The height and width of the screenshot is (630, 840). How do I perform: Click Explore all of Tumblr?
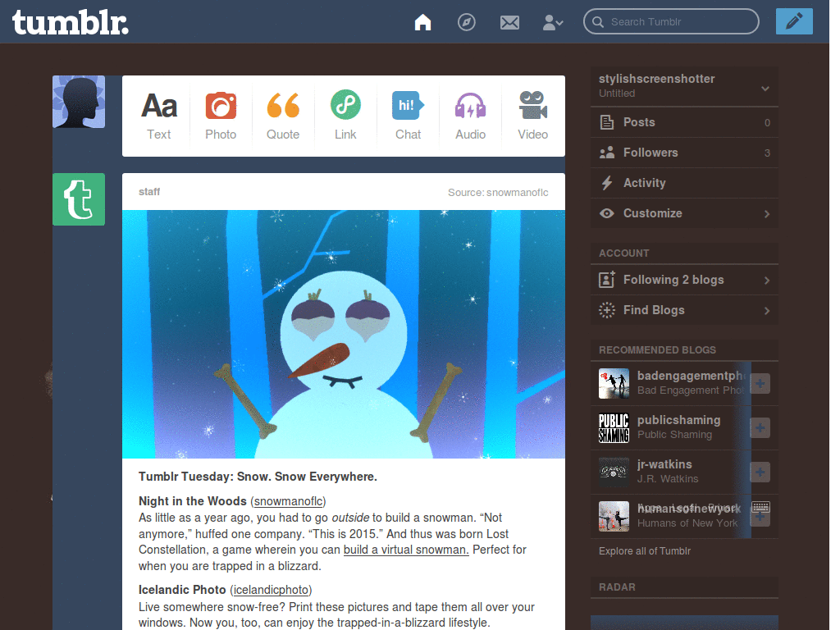[x=645, y=550]
